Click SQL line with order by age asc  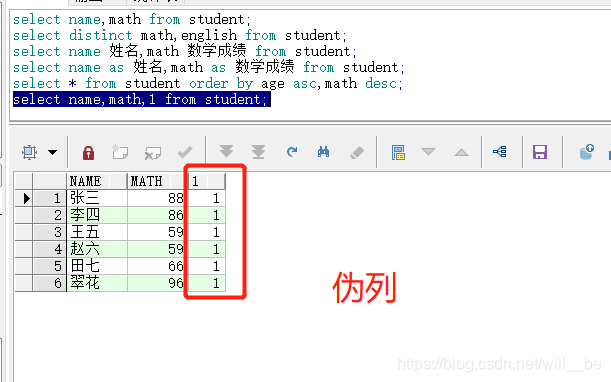pos(208,83)
